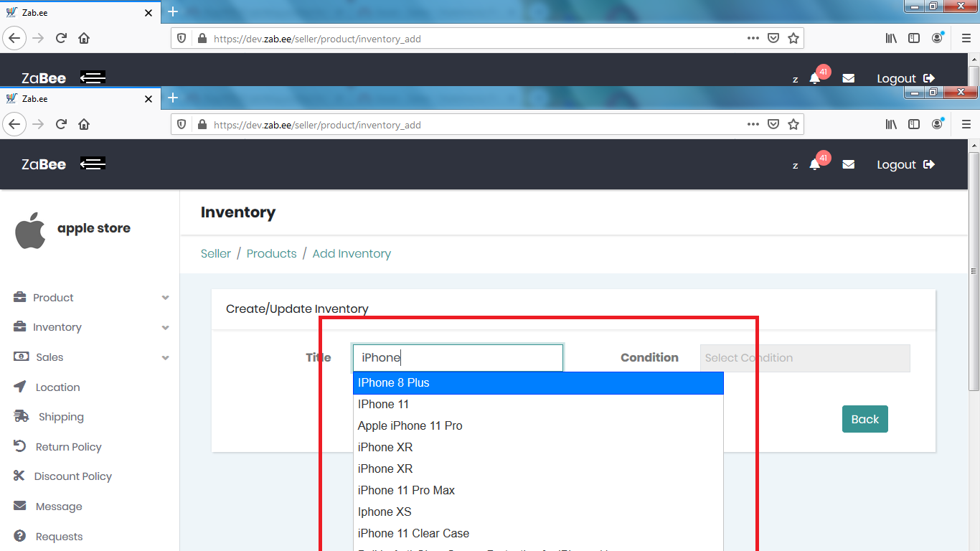Open the sidebar Message envelope icon
Image resolution: width=980 pixels, height=551 pixels.
(x=20, y=506)
